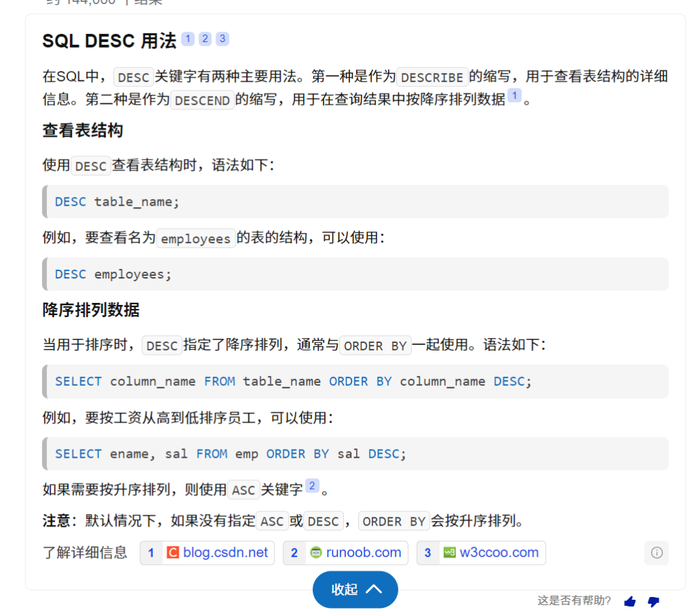Click citation 1 after the 降序排列数据 sentence
Viewport: 696px width, 616px height.
tap(514, 96)
